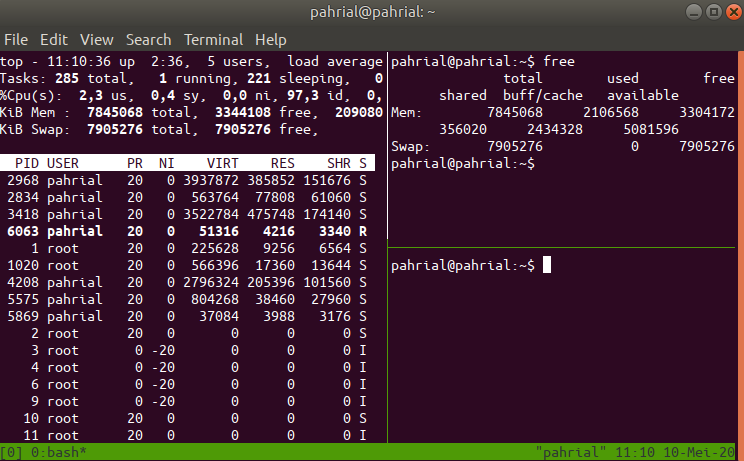Image resolution: width=744 pixels, height=461 pixels.
Task: Click the window title 'pahrial@pahrial: ~'
Action: [372, 12]
